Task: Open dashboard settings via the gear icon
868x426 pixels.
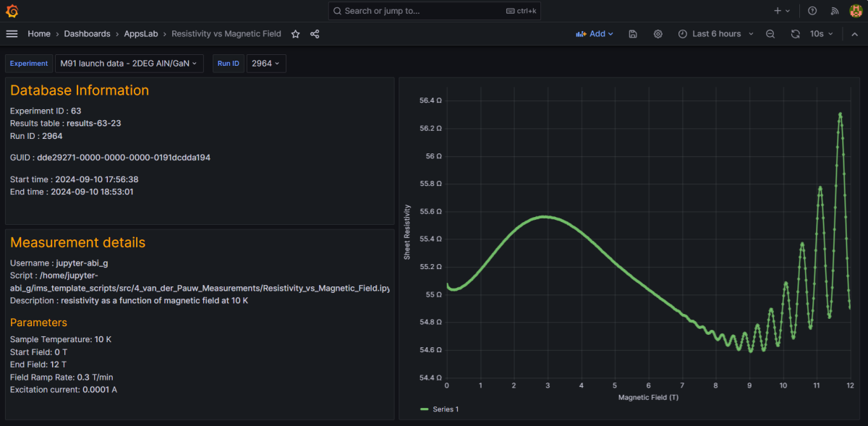Action: click(x=658, y=34)
